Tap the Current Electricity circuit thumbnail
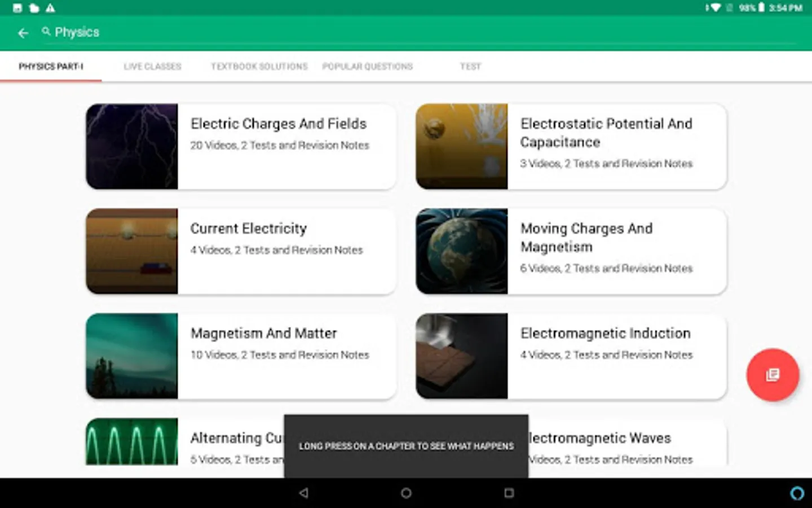812x508 pixels. point(132,251)
